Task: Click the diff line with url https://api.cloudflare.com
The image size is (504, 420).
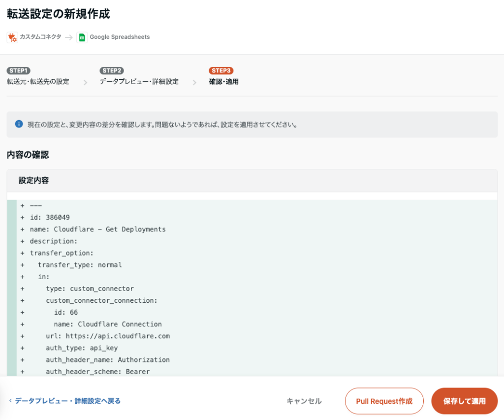Action: click(x=108, y=336)
